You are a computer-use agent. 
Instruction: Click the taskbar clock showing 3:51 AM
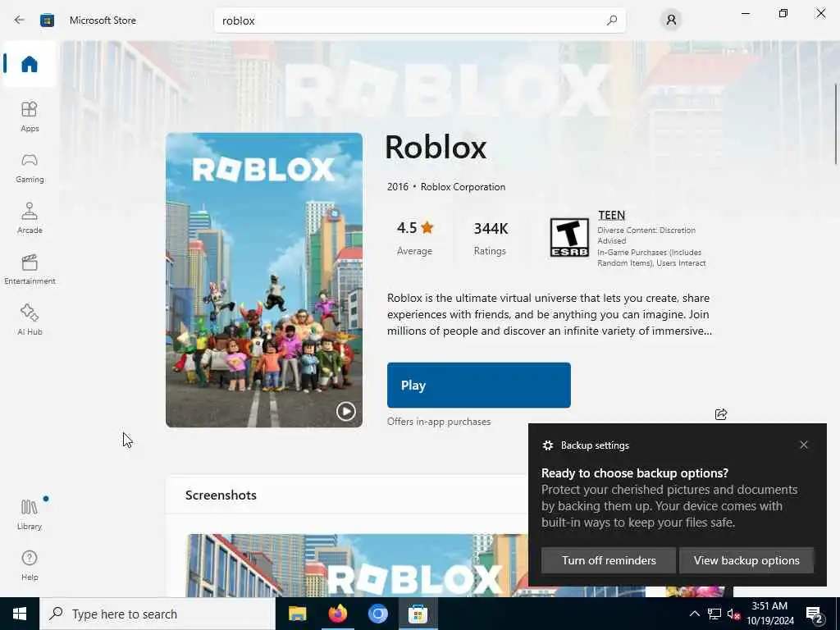pyautogui.click(x=770, y=614)
